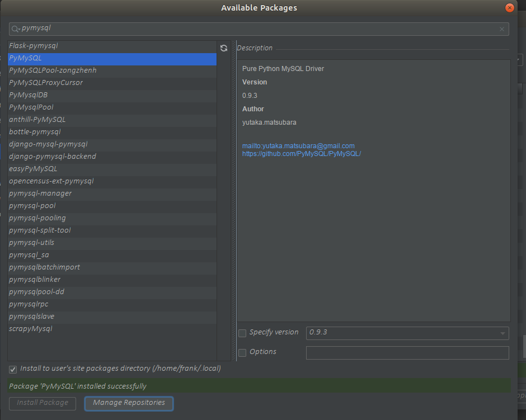Click the Manage Repositories button
This screenshot has width=526, height=420.
point(129,403)
